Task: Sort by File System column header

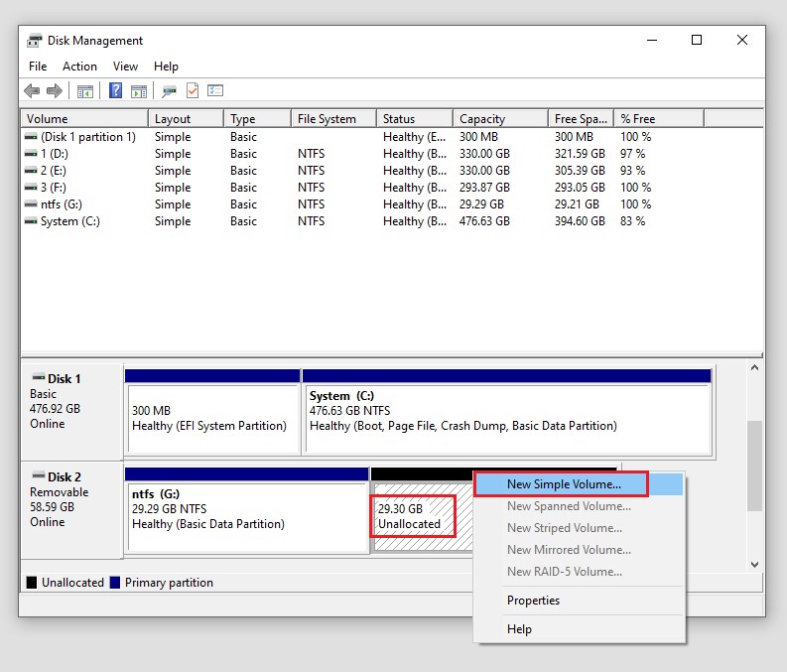Action: [327, 119]
